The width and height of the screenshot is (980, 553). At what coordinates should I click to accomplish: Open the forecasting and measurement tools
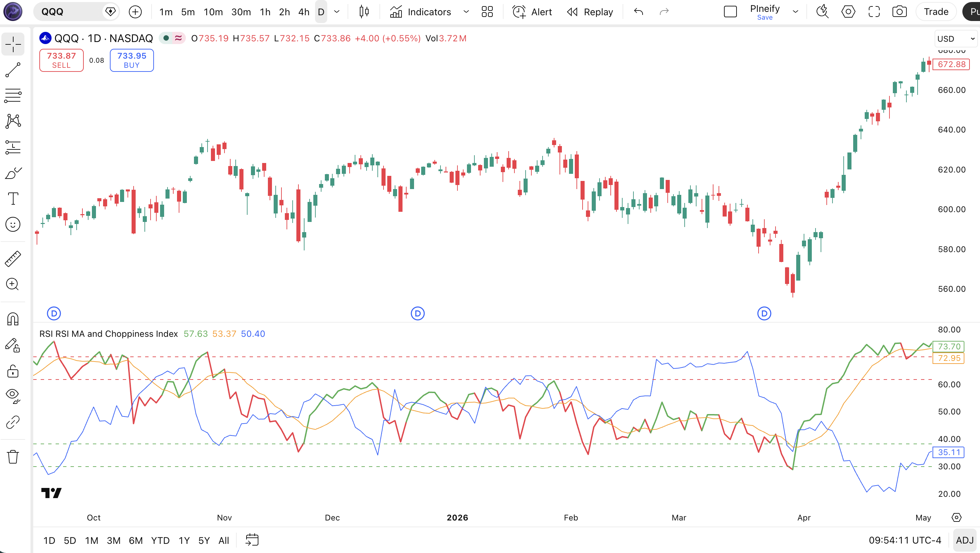13,147
